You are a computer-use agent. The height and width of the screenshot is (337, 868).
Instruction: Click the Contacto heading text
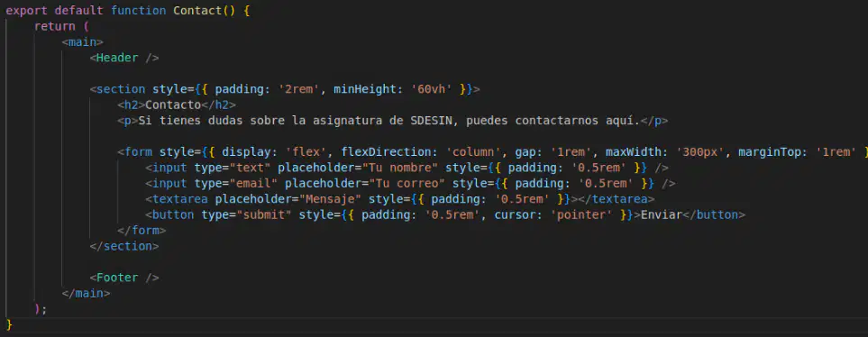[x=173, y=105]
